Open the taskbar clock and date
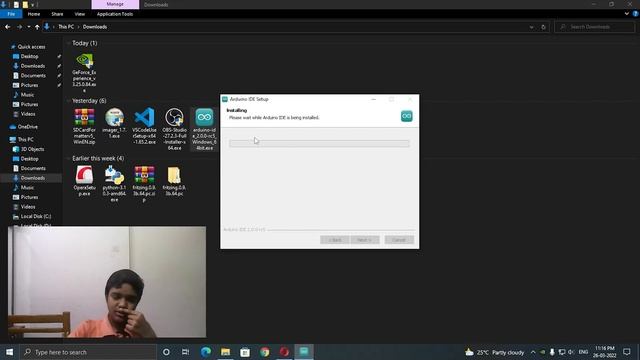The height and width of the screenshot is (360, 640). (604, 352)
